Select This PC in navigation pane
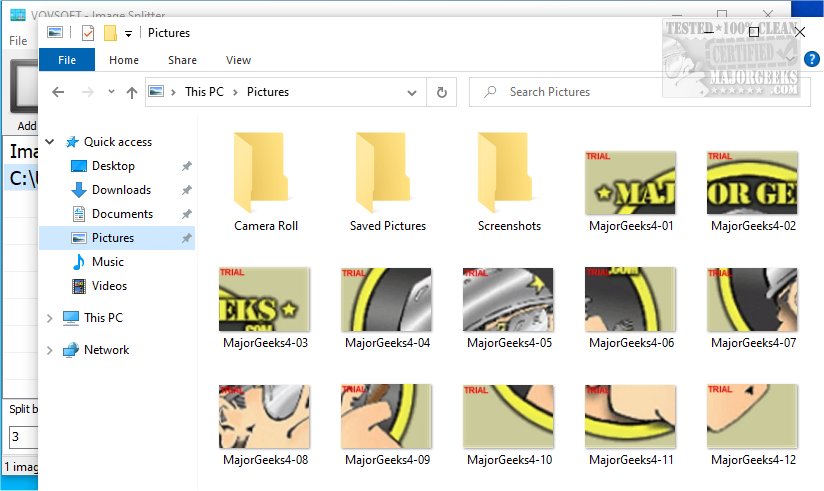 (x=103, y=318)
